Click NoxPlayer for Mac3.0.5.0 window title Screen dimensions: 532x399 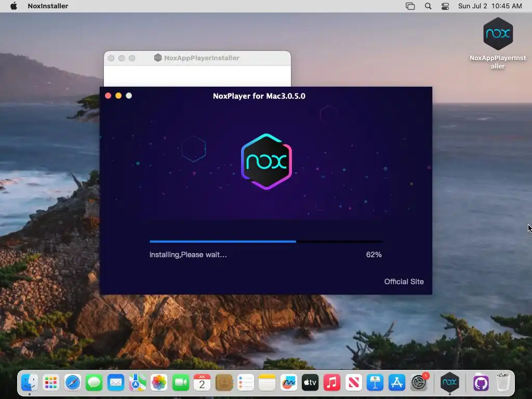pyautogui.click(x=259, y=96)
